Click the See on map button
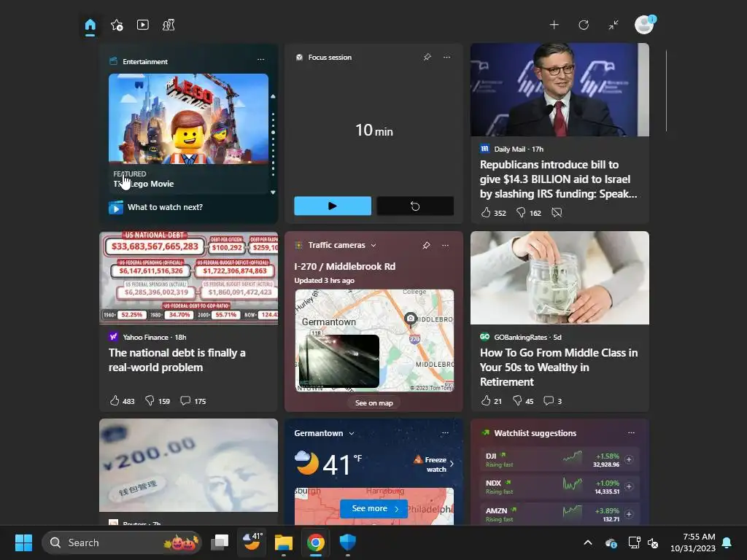This screenshot has height=560, width=747. (374, 402)
